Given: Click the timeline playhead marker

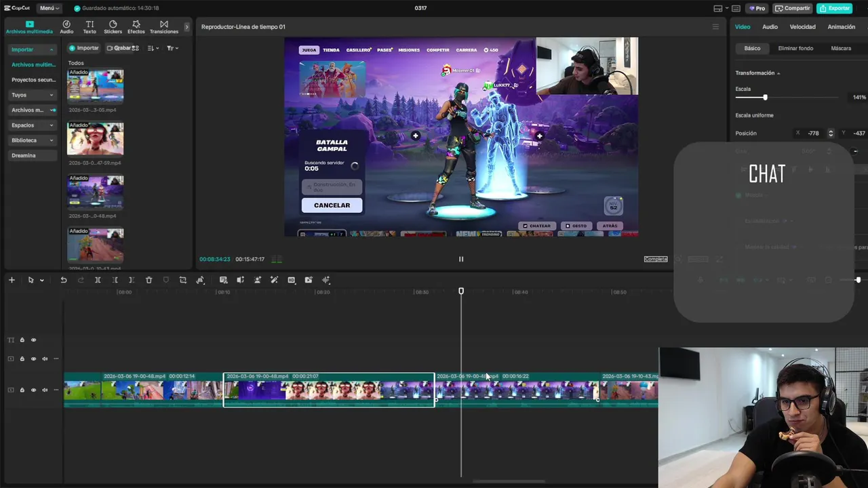Looking at the screenshot, I should tap(461, 291).
